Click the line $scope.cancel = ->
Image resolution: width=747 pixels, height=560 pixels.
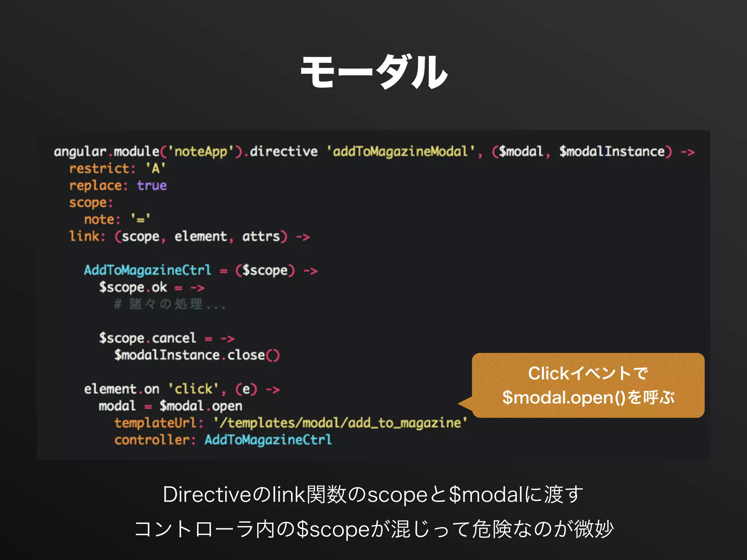coord(167,338)
